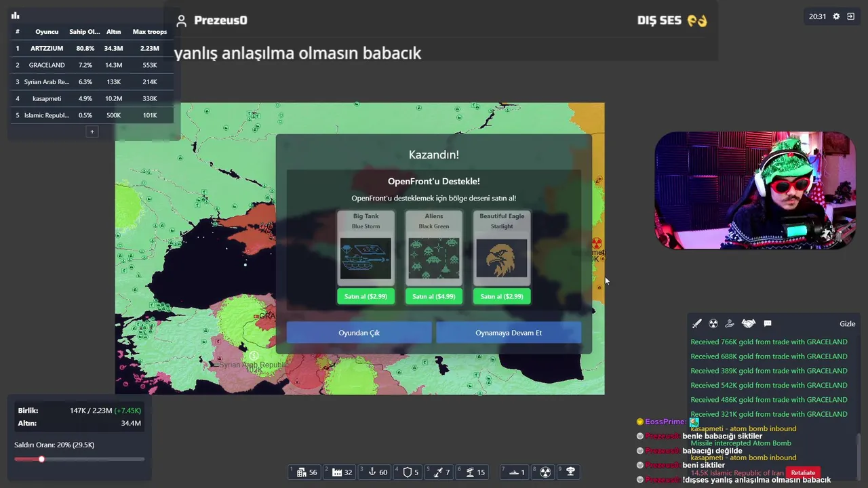
Task: Toggle the nuke event filter icon
Action: (x=713, y=324)
